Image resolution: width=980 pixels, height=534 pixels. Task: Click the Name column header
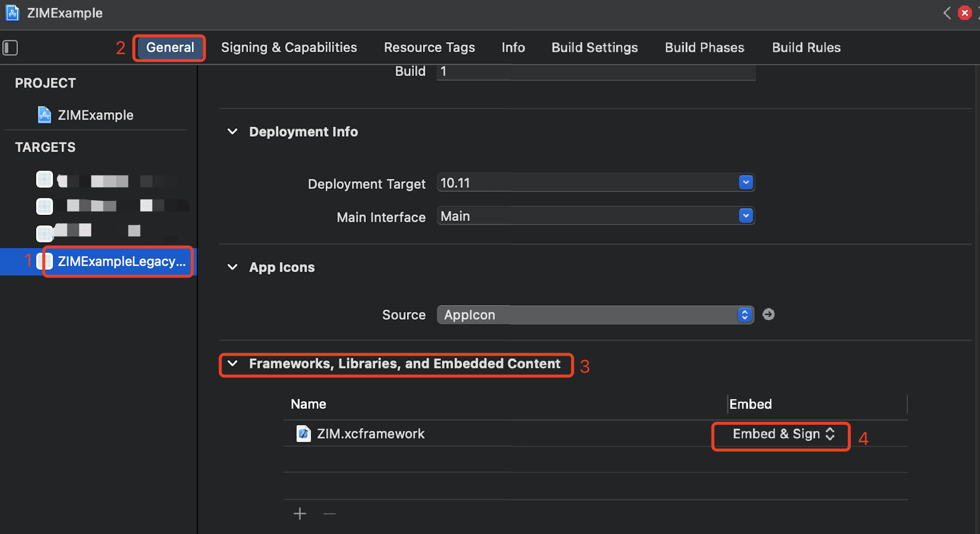pos(308,404)
